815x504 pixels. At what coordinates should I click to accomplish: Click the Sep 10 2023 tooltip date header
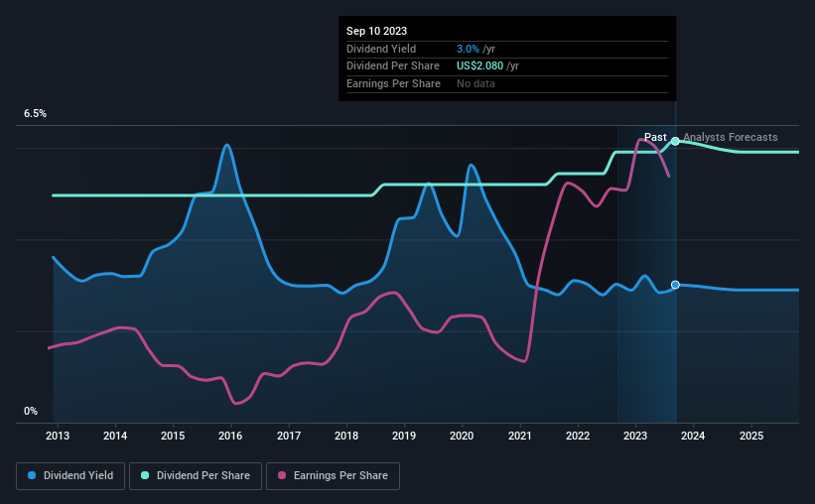pos(377,31)
